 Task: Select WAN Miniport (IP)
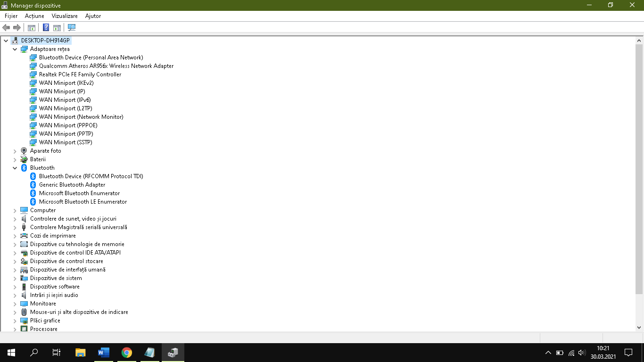[x=62, y=91]
